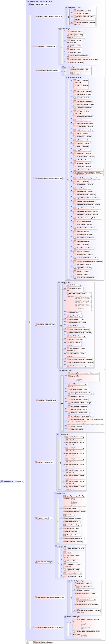Toggle the sequence connector beside repeat element
This screenshot has height=644, width=106.
[x=58, y=521]
